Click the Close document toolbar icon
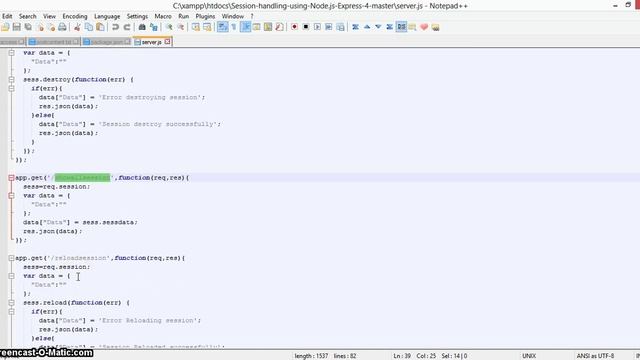Viewport: 640px width, 360px height. pyautogui.click(x=40, y=27)
